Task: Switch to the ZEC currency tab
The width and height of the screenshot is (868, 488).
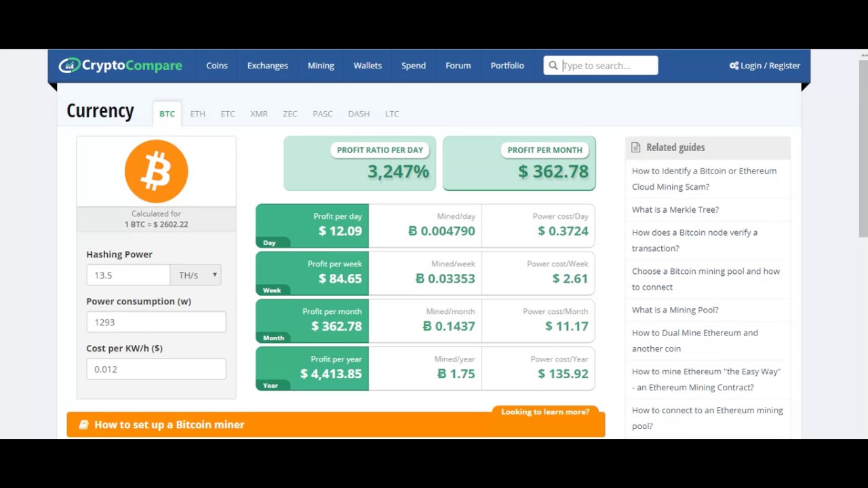Action: (x=290, y=114)
